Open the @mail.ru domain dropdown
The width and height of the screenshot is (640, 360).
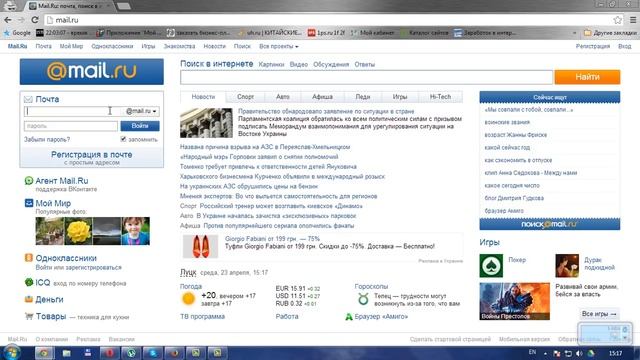[141, 111]
